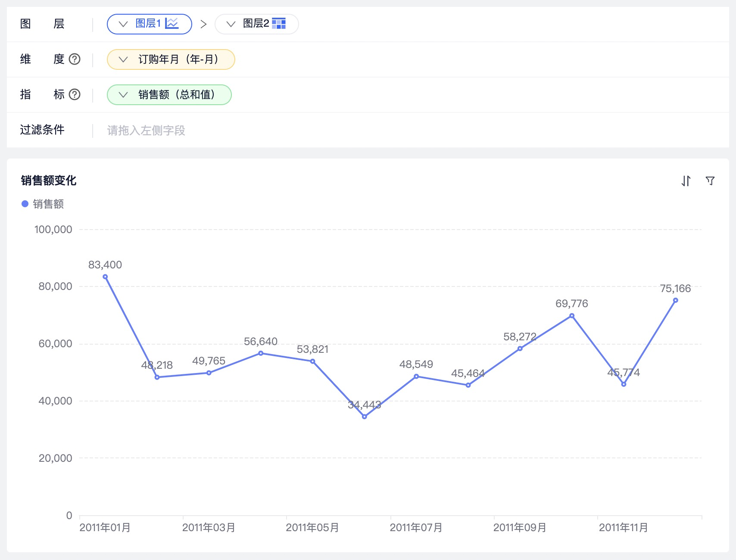The width and height of the screenshot is (736, 560).
Task: Open the 销售额 (总和值) metric chevron
Action: coord(123,95)
